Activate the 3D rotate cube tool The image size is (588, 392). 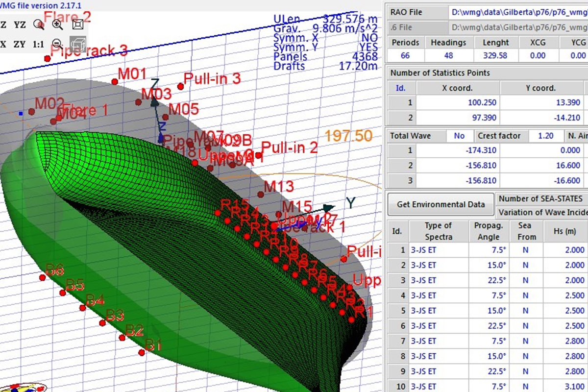77,44
